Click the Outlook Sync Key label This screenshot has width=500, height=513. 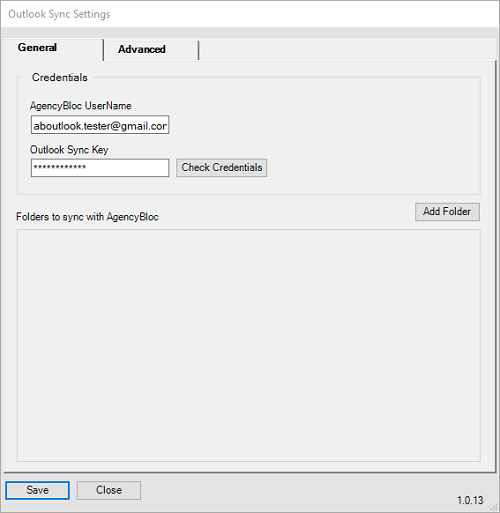click(69, 150)
